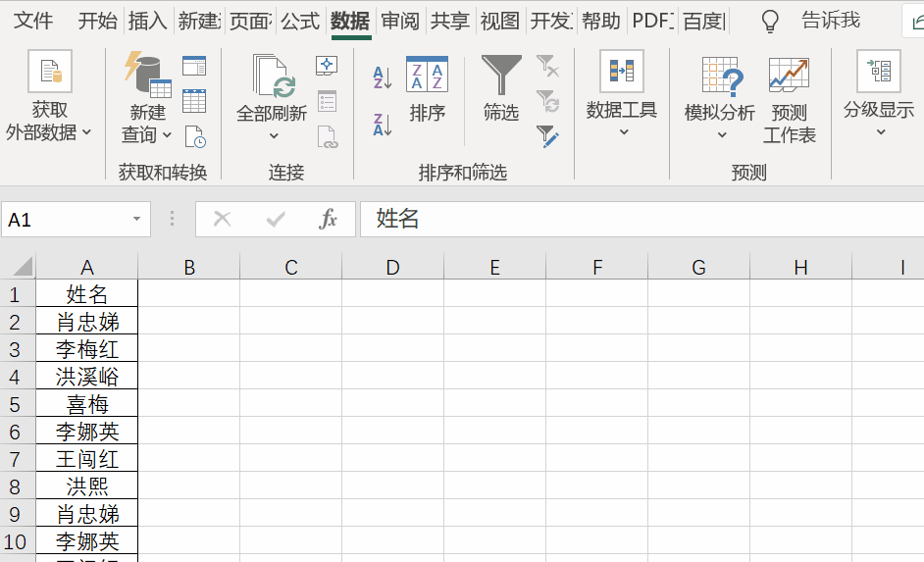Expand the 新建查询 dropdown arrow
924x562 pixels.
click(x=167, y=135)
